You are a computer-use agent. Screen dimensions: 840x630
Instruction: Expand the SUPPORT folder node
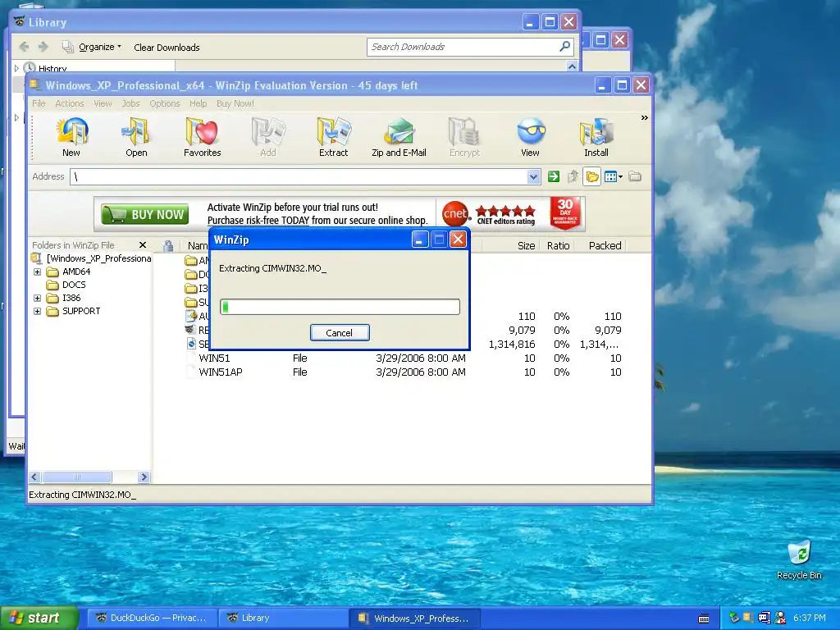37,311
